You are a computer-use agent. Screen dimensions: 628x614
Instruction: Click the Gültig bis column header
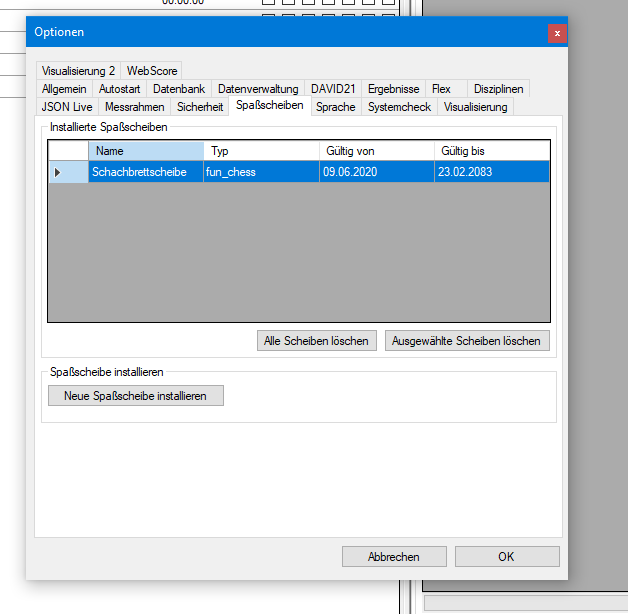[491, 151]
